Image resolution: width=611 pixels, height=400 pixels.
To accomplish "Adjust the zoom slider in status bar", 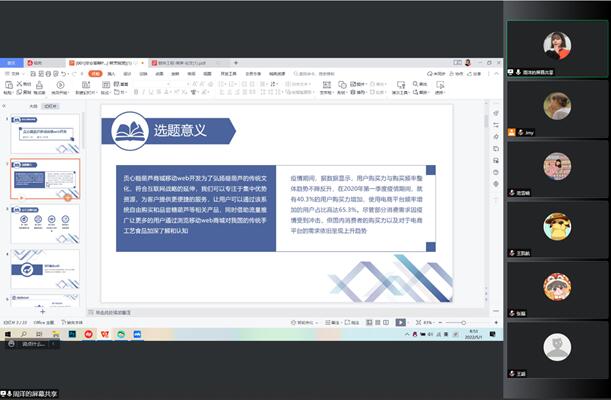I will pos(455,323).
